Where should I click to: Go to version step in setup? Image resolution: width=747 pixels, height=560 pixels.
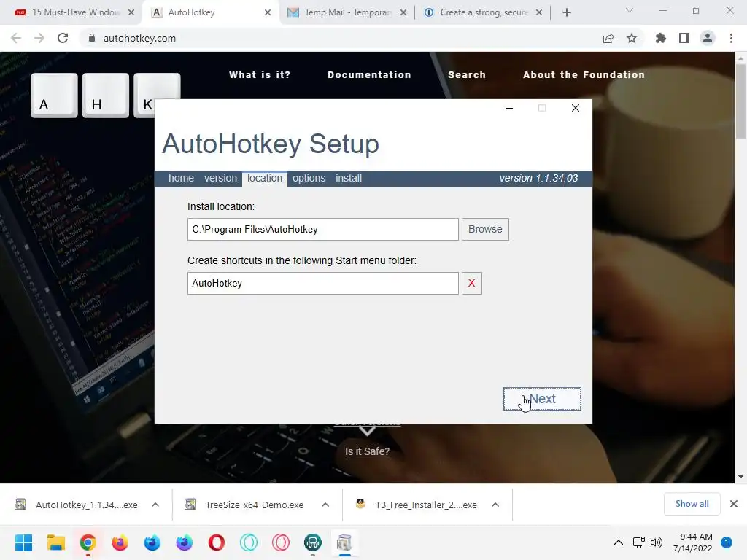220,178
